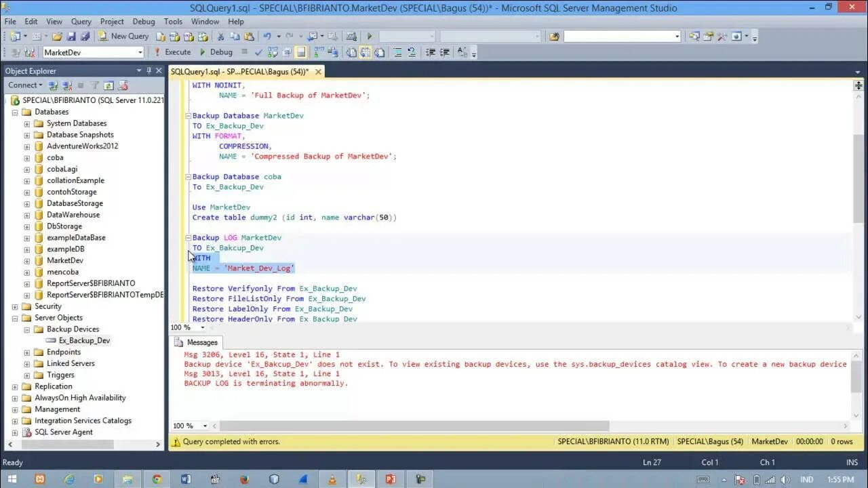The width and height of the screenshot is (868, 488).
Task: Pin the Object Explorer panel
Action: coord(149,70)
